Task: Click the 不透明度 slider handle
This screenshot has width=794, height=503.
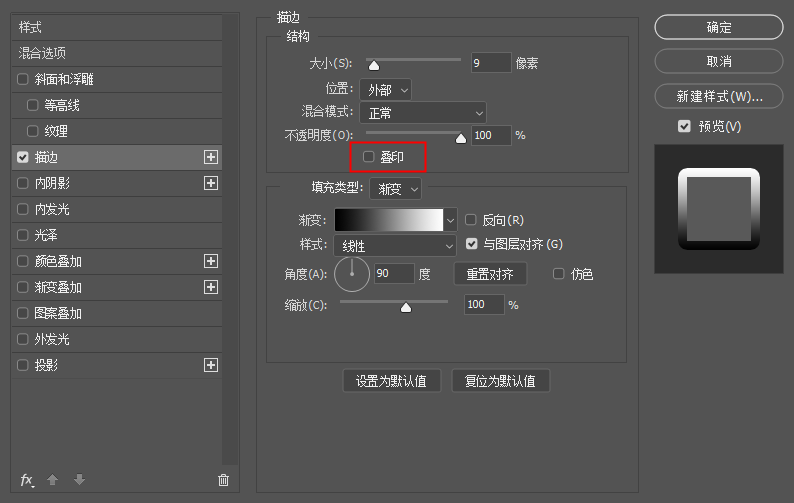Action: [461, 138]
